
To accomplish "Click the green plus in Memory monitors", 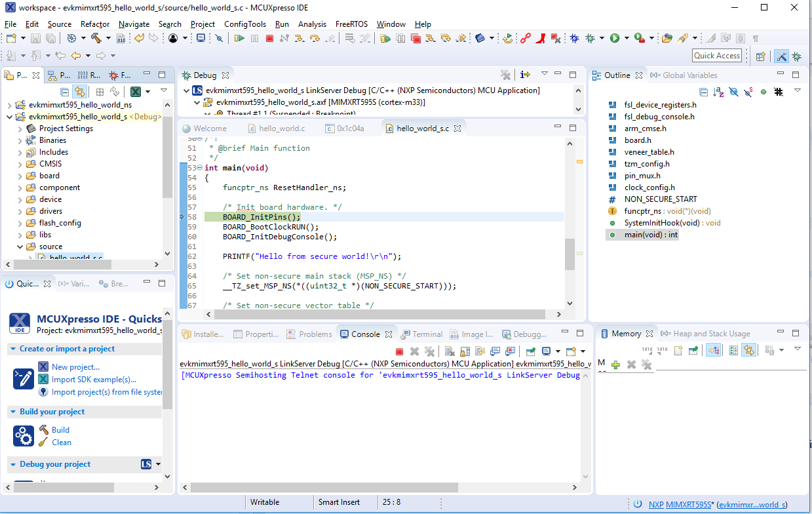I will pyautogui.click(x=615, y=365).
